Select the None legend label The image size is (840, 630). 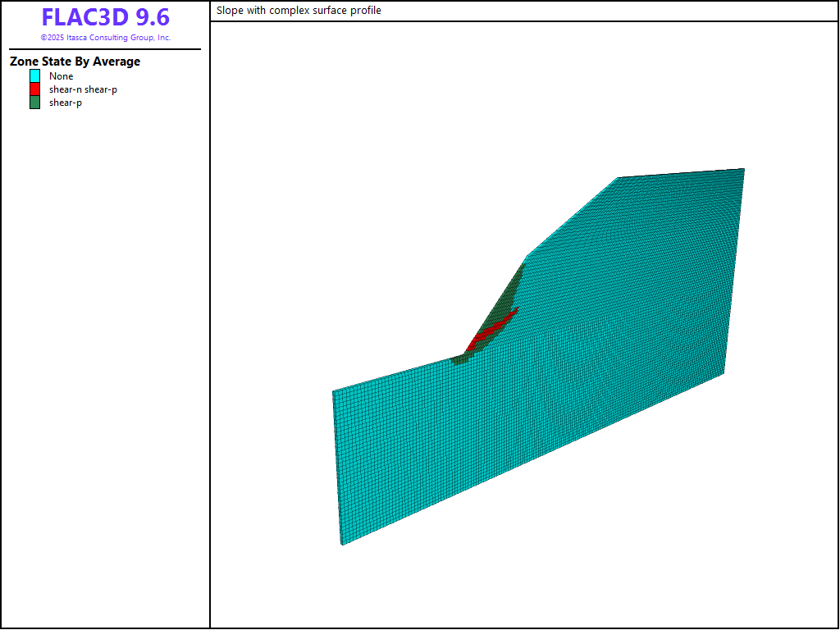tap(61, 76)
